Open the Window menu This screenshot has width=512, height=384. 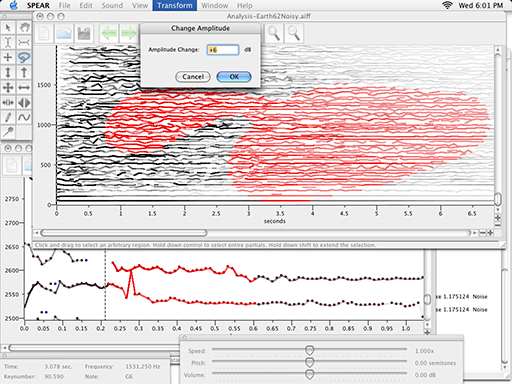[215, 5]
